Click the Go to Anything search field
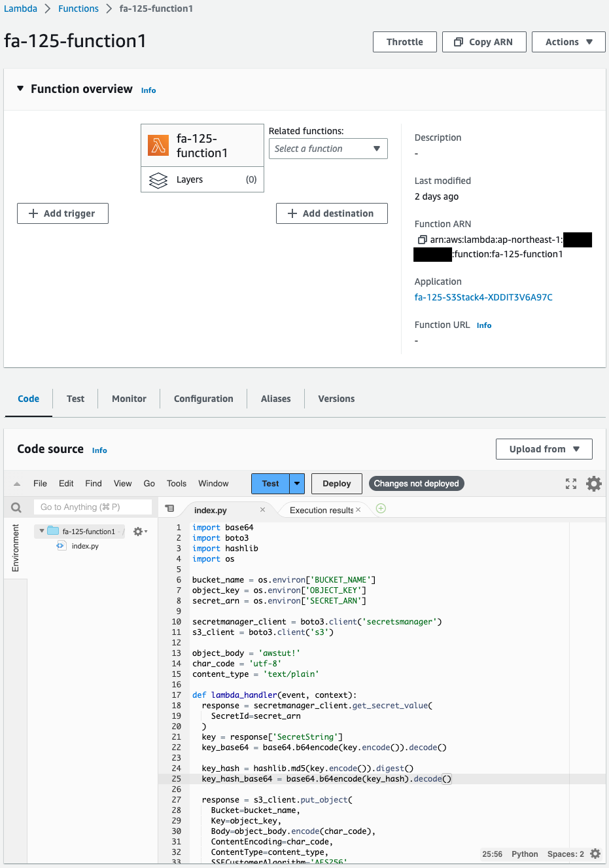 (92, 507)
